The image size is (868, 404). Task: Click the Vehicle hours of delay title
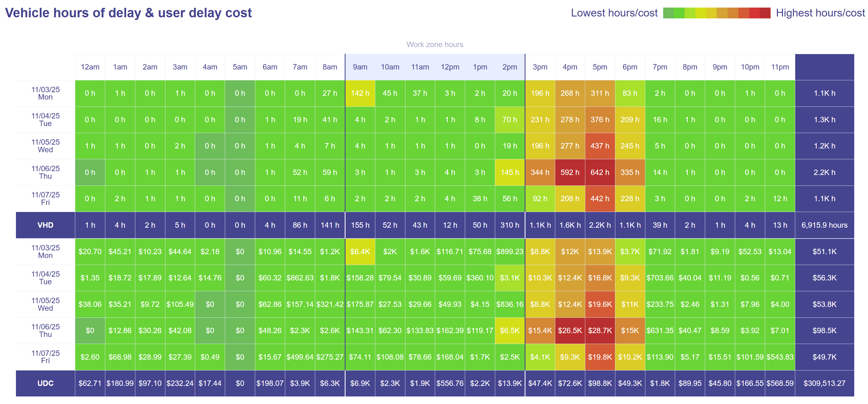pos(128,13)
